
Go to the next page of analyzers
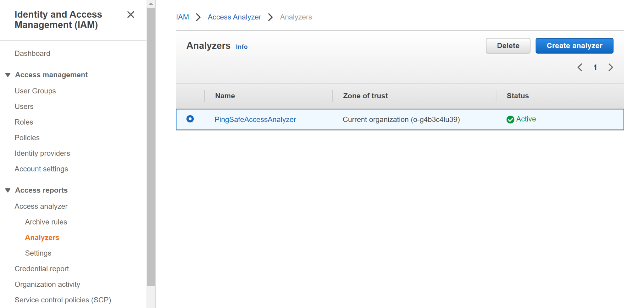point(610,68)
